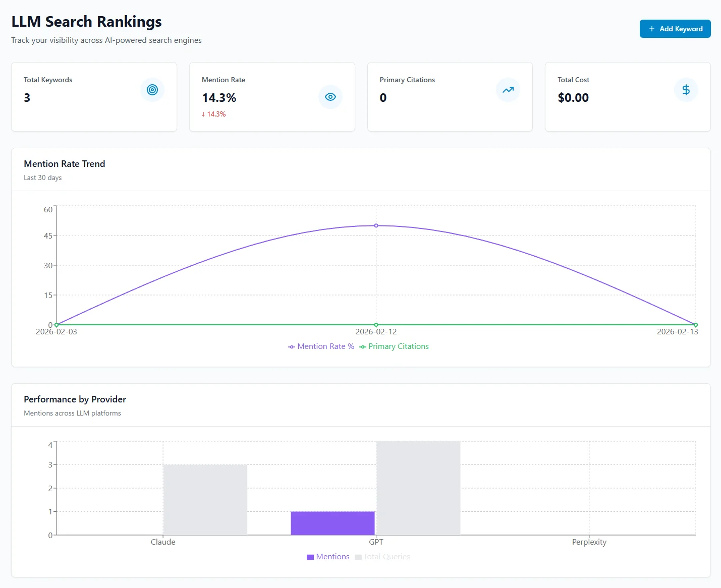Click the plus icon in Add Keyword

652,29
